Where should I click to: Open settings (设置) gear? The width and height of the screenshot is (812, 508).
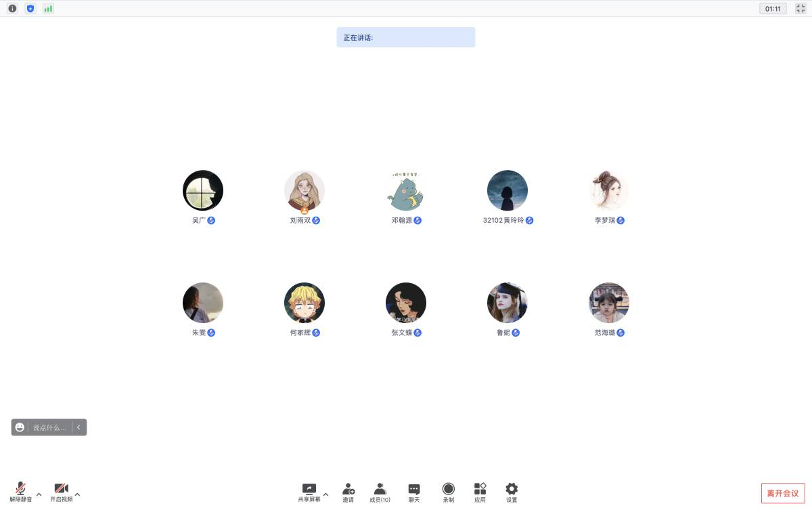(512, 492)
